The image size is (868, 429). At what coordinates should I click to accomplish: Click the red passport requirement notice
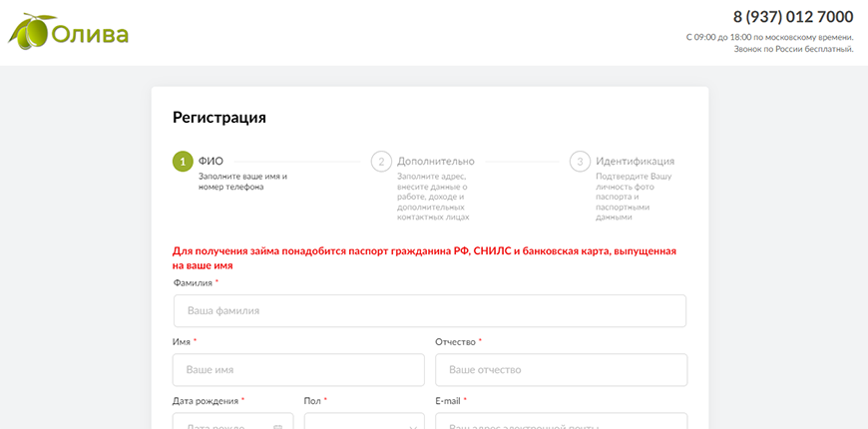tap(424, 258)
